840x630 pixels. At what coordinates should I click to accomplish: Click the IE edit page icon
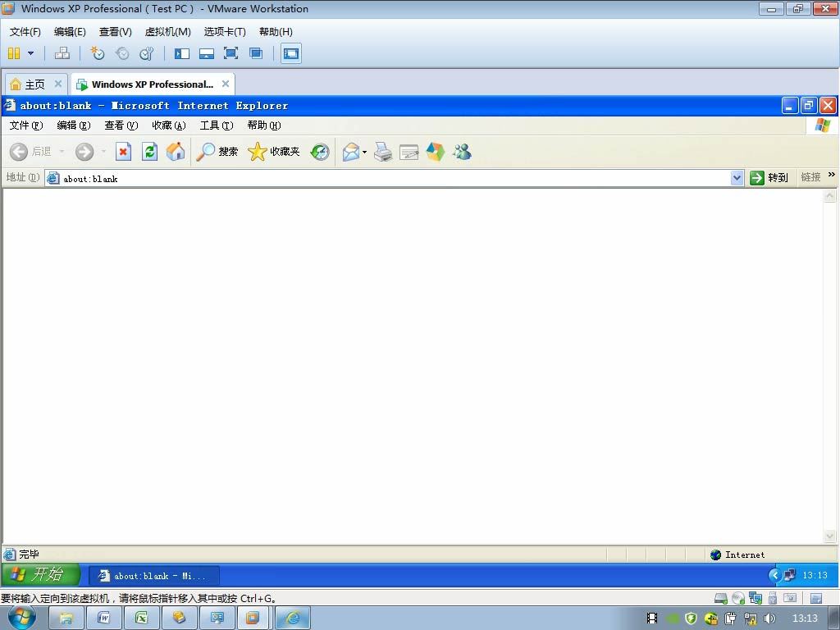409,152
